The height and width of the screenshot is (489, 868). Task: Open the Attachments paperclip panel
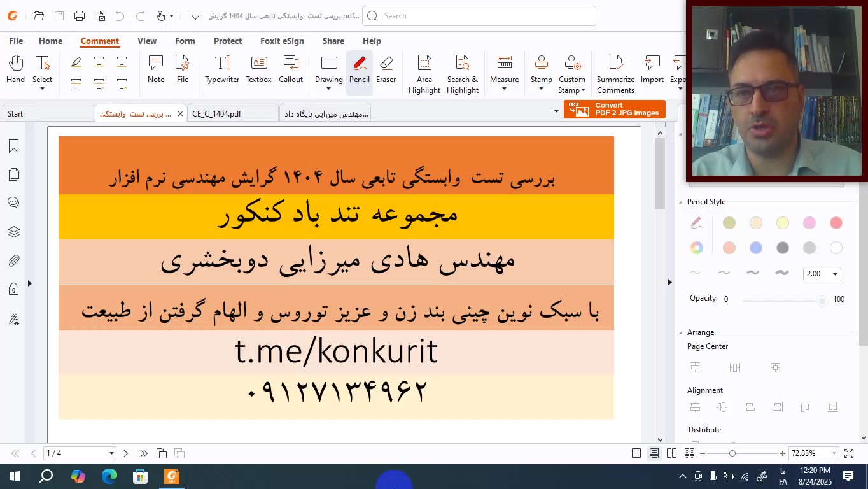(13, 260)
